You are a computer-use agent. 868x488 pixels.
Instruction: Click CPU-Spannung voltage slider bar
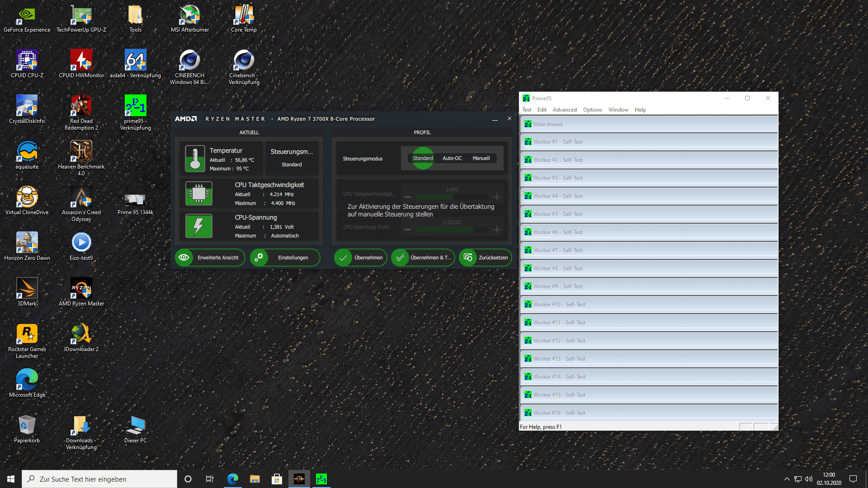[452, 230]
